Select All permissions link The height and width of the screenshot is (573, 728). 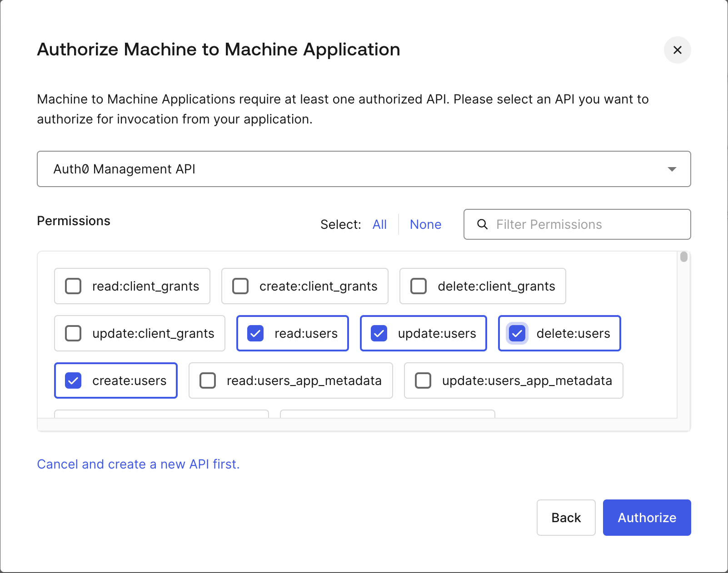point(379,224)
